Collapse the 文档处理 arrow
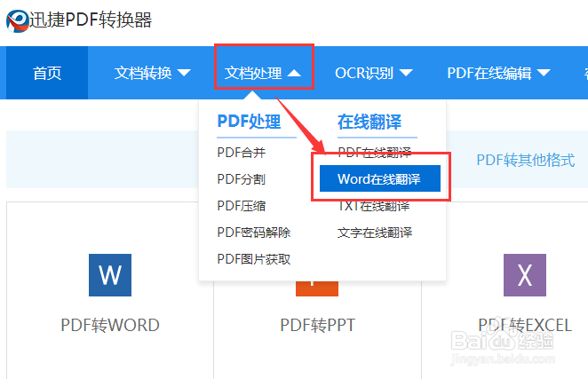Screen dimensions: 588x379 294,73
